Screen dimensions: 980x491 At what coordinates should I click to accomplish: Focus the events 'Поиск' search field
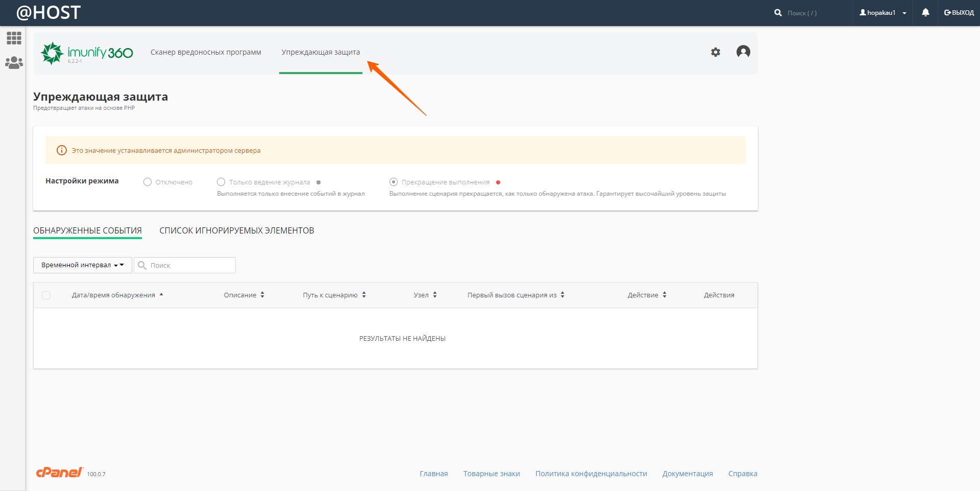pyautogui.click(x=185, y=265)
